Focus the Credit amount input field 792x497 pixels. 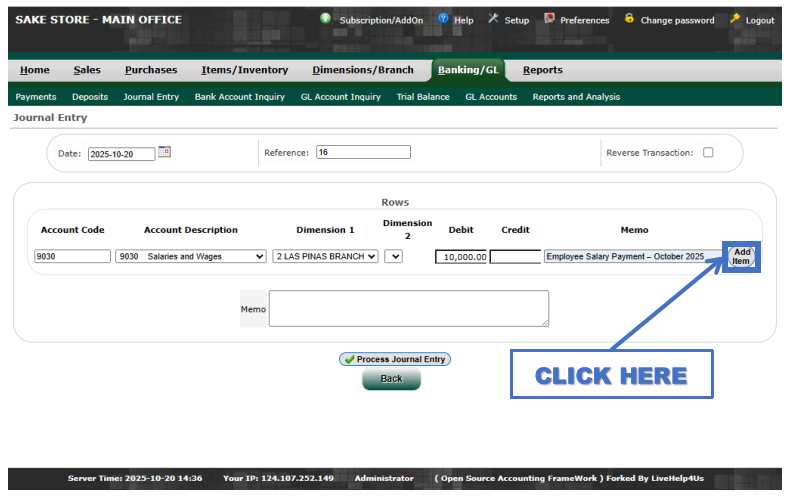pyautogui.click(x=515, y=257)
